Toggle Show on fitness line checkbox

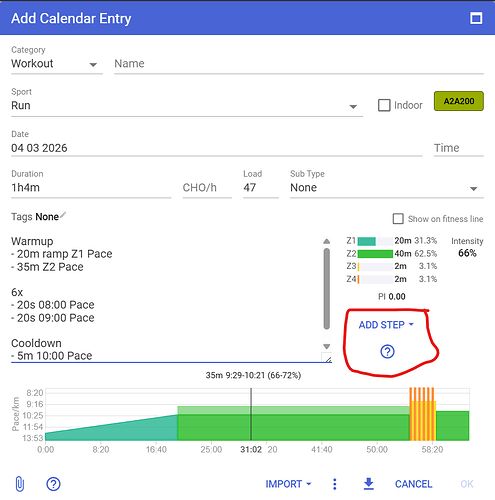point(398,219)
